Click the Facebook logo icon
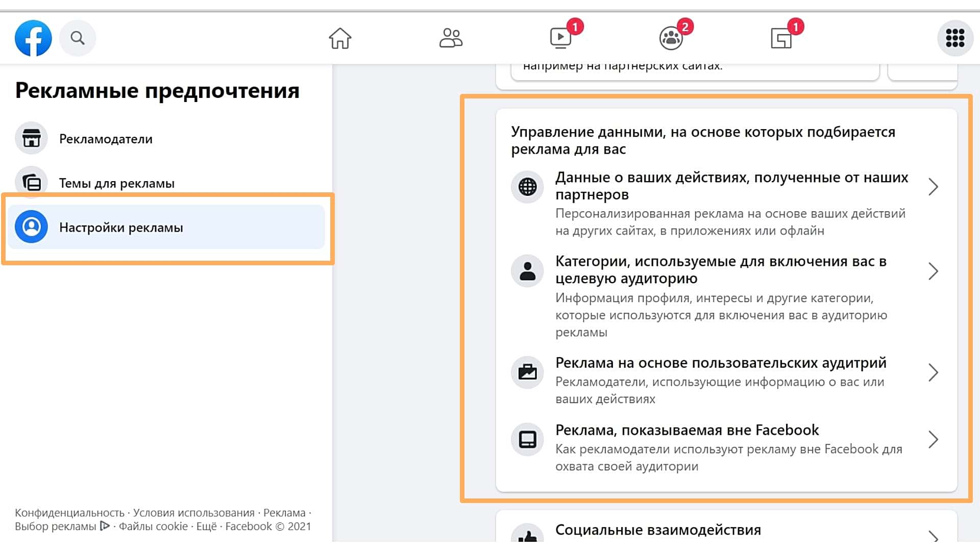The height and width of the screenshot is (551, 980). tap(33, 38)
